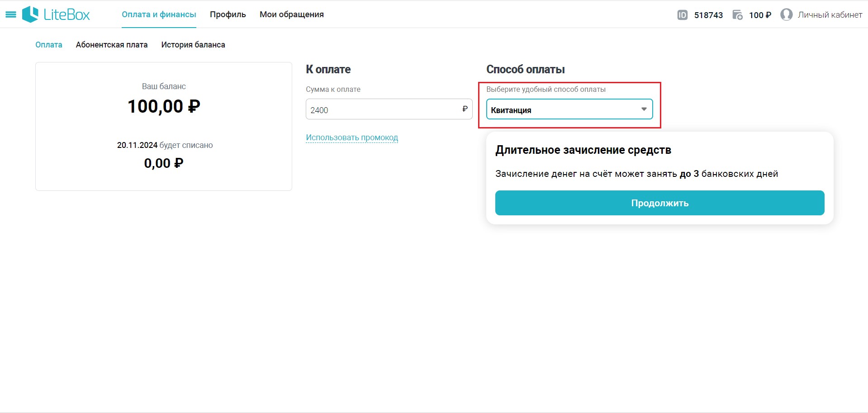868x413 pixels.
Task: Go to Мои обращения
Action: [292, 14]
